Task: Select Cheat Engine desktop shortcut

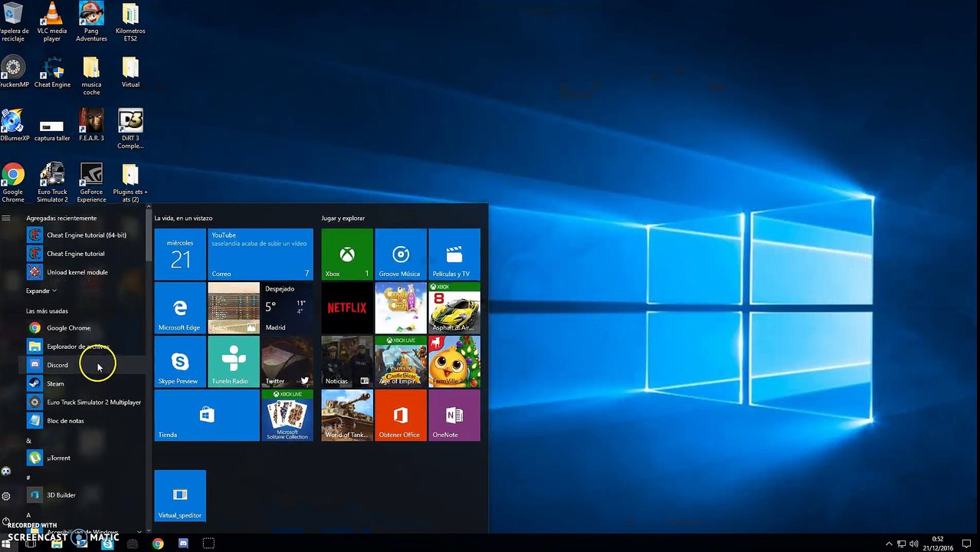Action: click(52, 72)
